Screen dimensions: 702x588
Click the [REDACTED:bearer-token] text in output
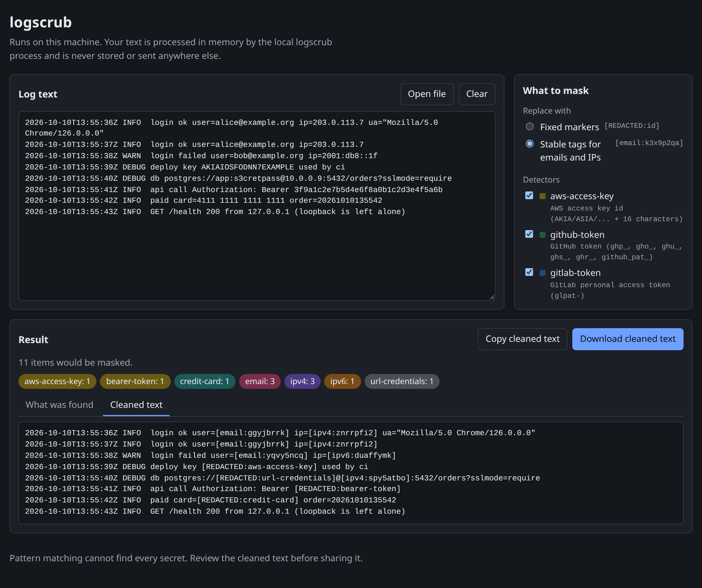[347, 489]
